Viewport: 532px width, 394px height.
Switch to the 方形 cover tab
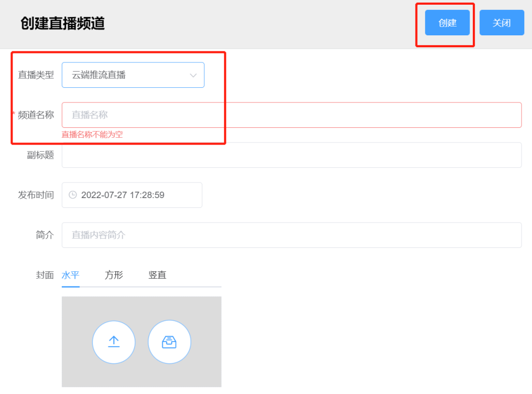click(x=114, y=275)
